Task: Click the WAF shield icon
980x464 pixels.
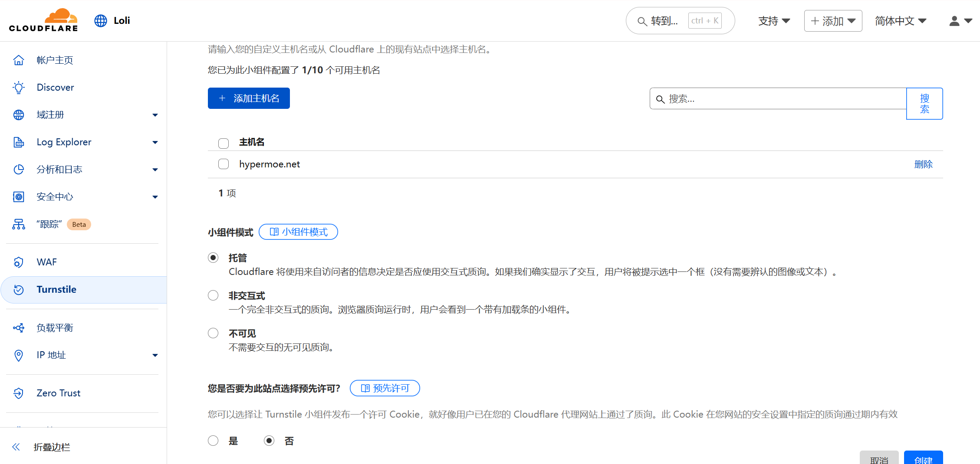Action: pos(19,262)
